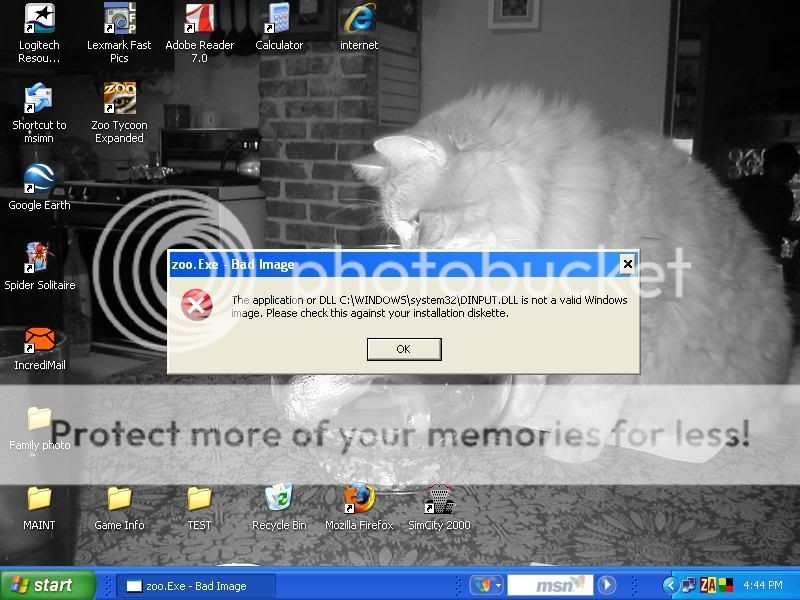Click the Windows Start button
The width and height of the screenshot is (800, 600).
(47, 585)
